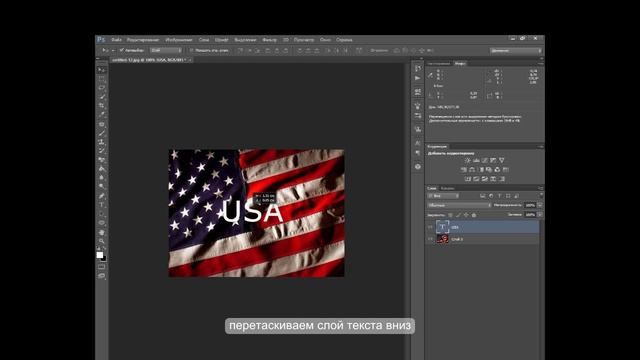Screen dimensions: 640x360
Task: Toggle lock transparent pixels
Action: tap(450, 215)
